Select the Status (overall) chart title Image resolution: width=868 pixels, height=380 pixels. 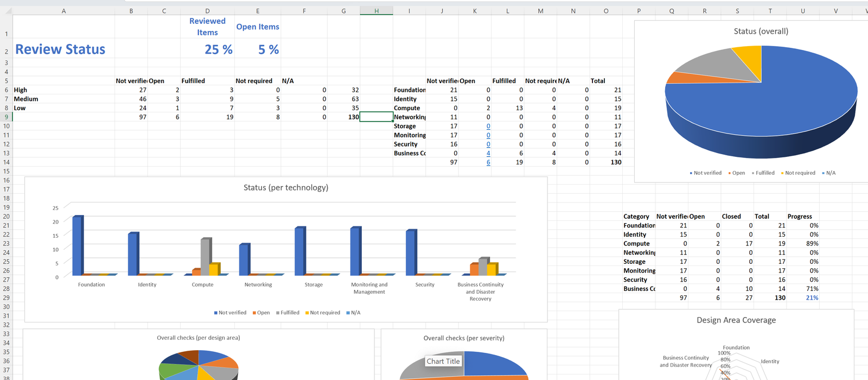pos(761,31)
